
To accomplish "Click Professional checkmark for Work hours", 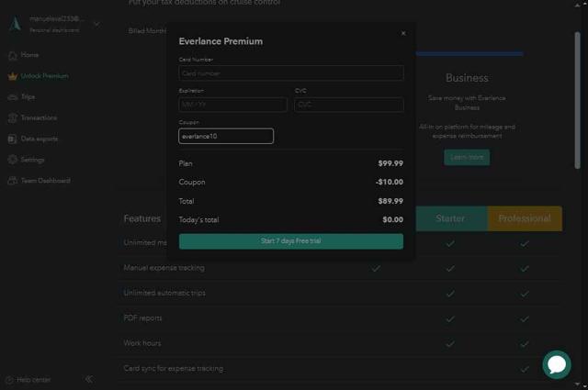I will coord(525,344).
